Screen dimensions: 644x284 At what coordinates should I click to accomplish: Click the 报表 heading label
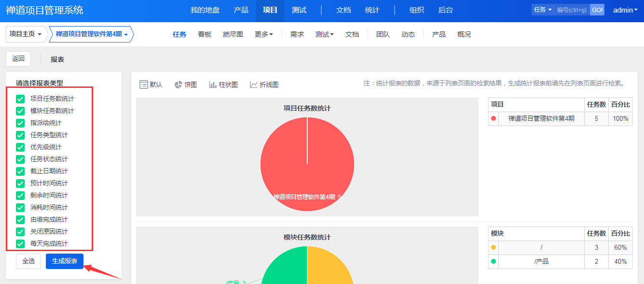coord(57,59)
